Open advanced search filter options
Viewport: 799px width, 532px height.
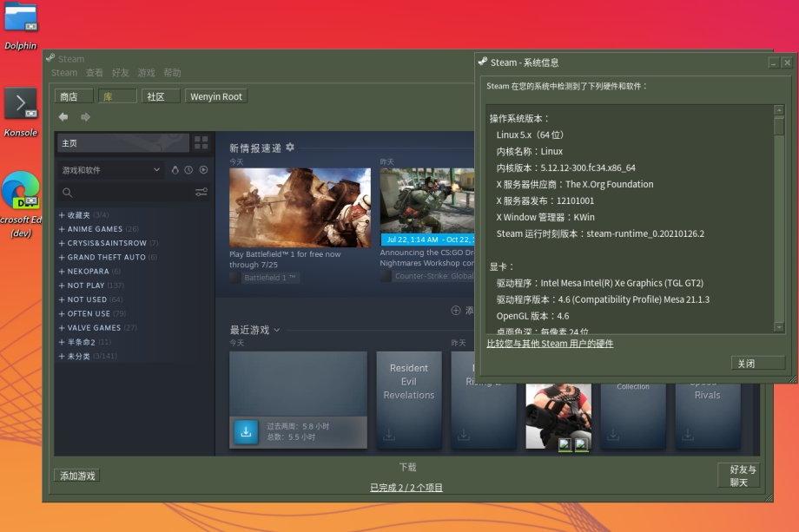(201, 193)
